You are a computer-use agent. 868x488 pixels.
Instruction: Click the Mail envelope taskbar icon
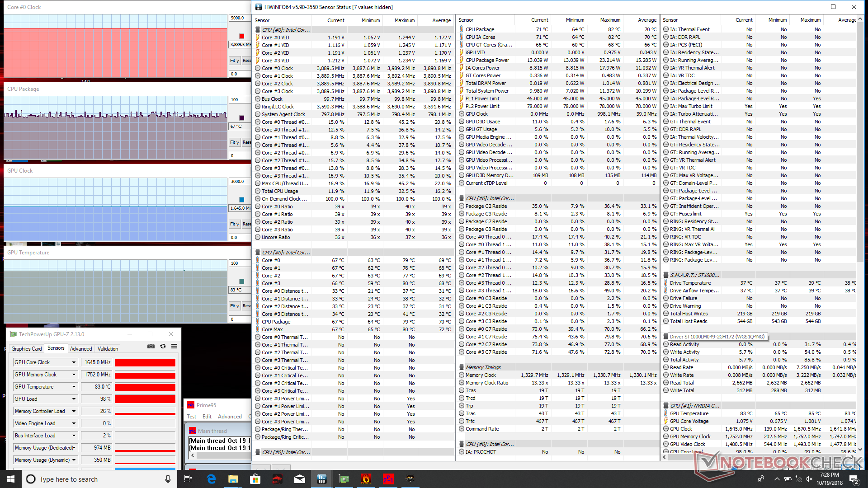299,479
